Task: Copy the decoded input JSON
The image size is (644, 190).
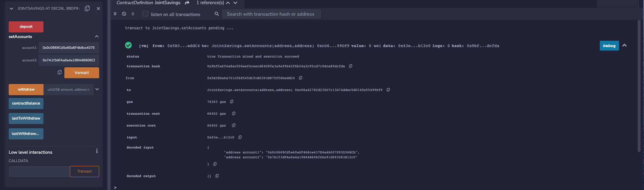Action: (215, 164)
